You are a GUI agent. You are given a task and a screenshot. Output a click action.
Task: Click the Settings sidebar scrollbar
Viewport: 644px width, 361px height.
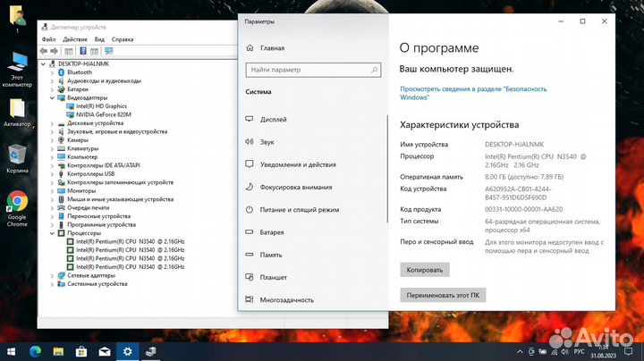tap(387, 169)
